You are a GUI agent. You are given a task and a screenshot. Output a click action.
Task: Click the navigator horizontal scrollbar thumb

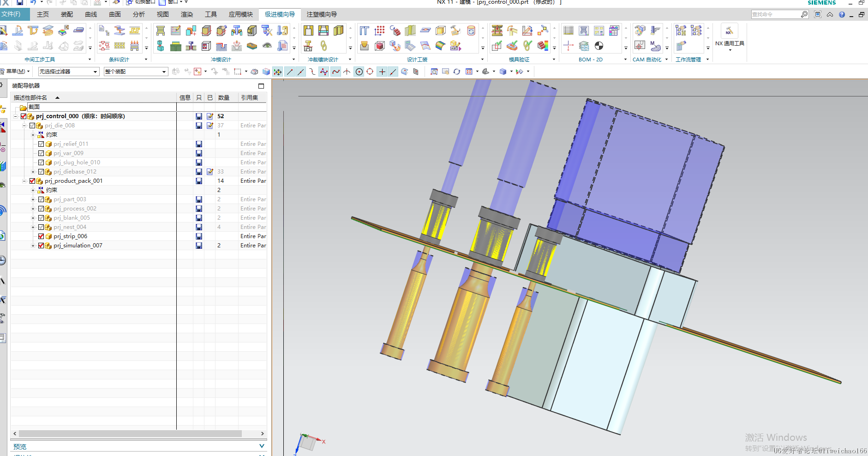[130, 433]
